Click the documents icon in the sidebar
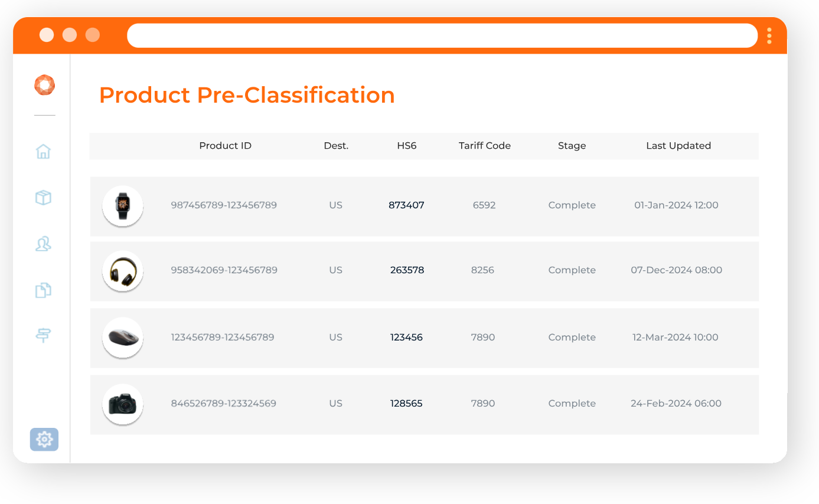The image size is (819, 504). pos(43,290)
